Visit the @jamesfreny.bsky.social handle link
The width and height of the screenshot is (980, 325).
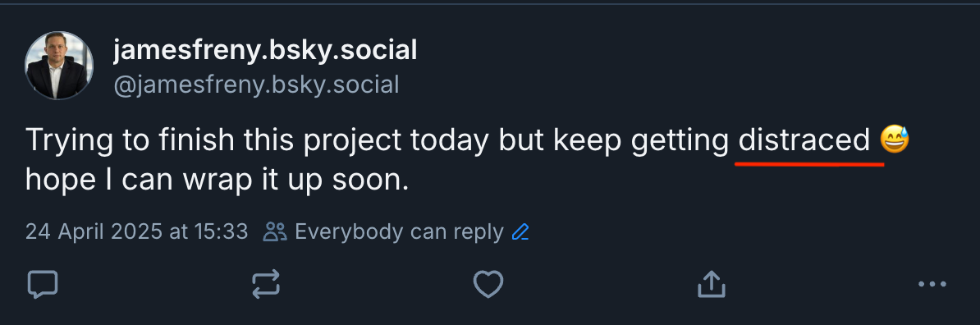coord(256,85)
